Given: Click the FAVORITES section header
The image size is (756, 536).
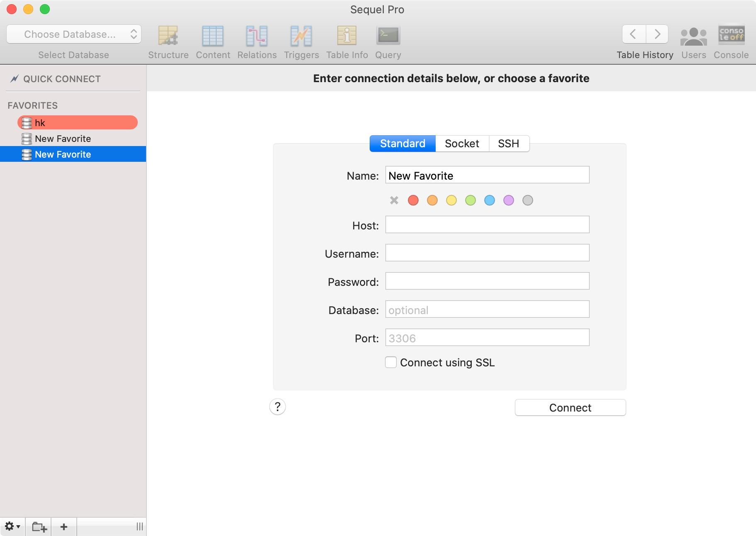Looking at the screenshot, I should [32, 105].
